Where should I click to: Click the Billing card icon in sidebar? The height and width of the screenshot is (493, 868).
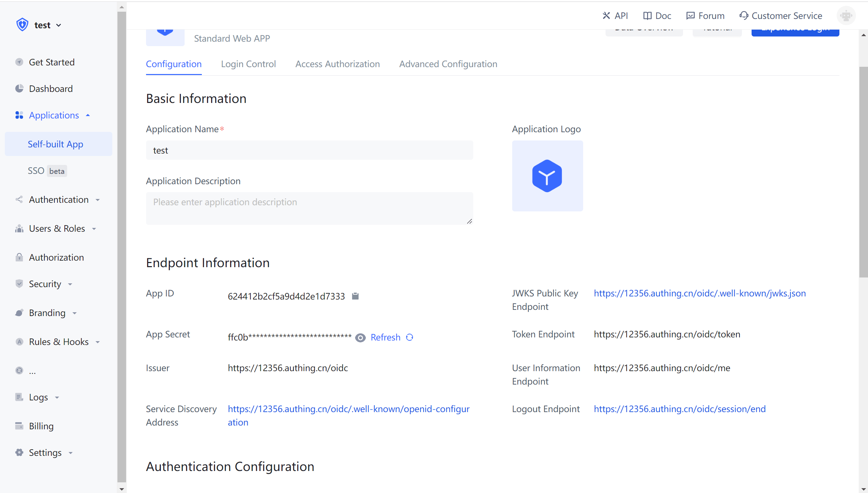pyautogui.click(x=19, y=426)
